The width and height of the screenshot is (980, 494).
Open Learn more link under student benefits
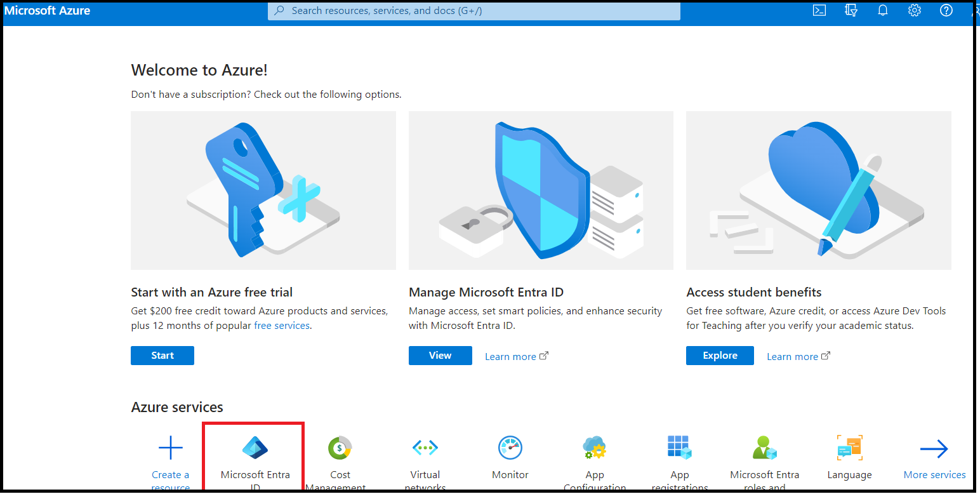pyautogui.click(x=798, y=356)
